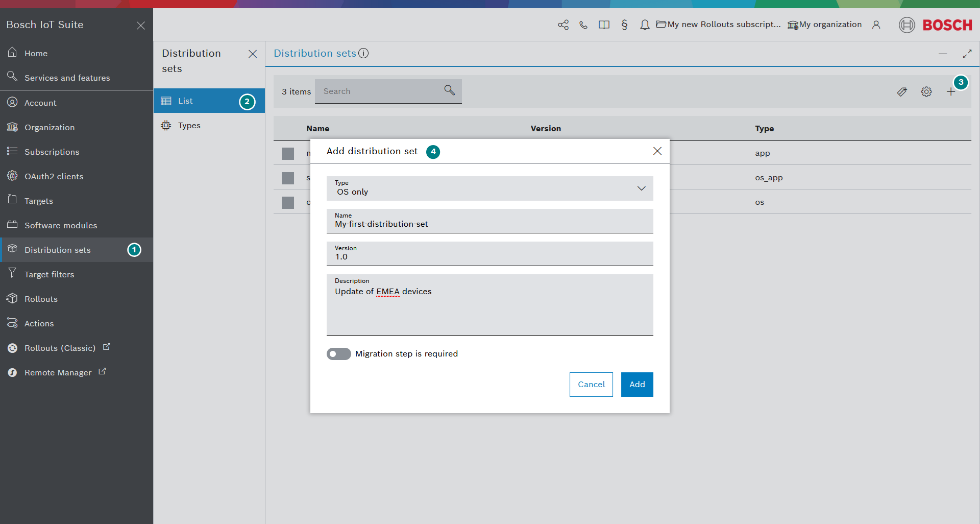Click the legal paragraph section icon
Viewport: 980px width, 524px height.
pos(624,25)
